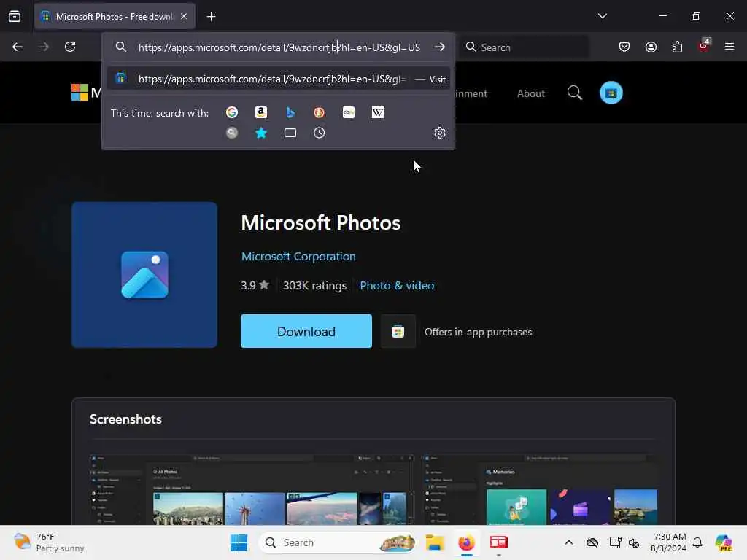Select the suggested apps.microsoft.com Visit result

tap(279, 79)
